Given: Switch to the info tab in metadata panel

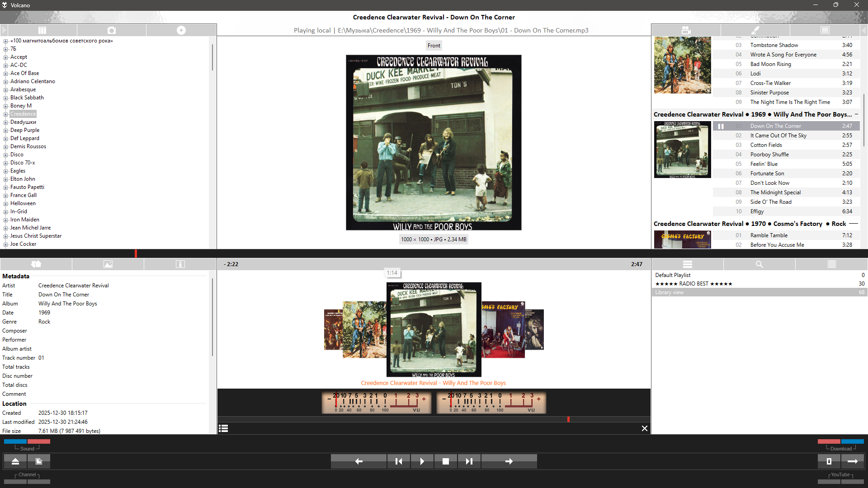Looking at the screenshot, I should (180, 264).
